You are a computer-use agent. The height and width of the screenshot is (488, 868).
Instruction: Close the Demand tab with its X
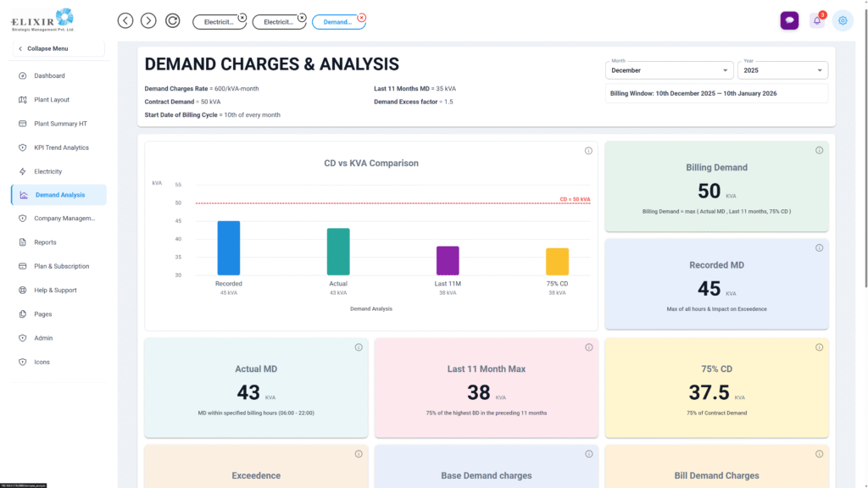(x=362, y=16)
